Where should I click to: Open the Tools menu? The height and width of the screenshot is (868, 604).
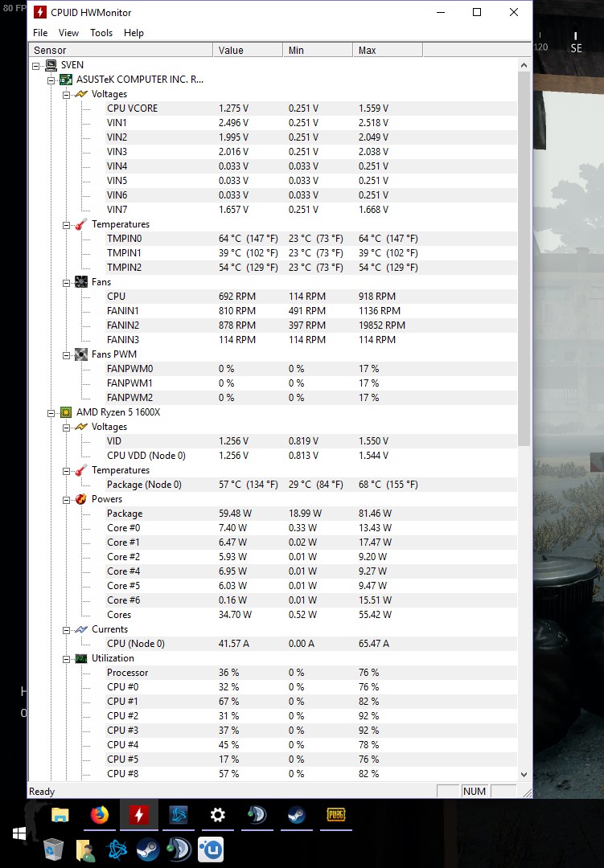click(x=101, y=33)
